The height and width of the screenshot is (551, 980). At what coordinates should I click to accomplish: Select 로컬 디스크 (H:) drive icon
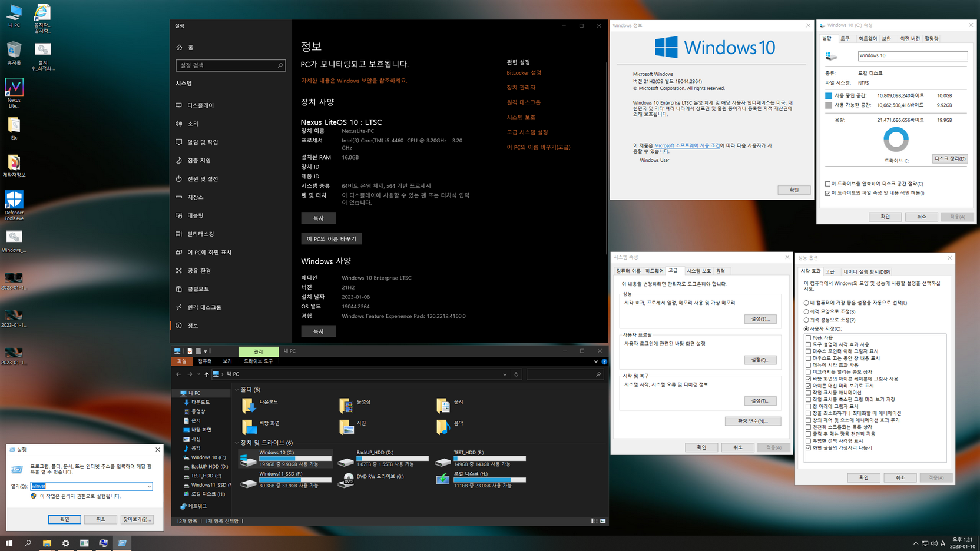coord(442,479)
